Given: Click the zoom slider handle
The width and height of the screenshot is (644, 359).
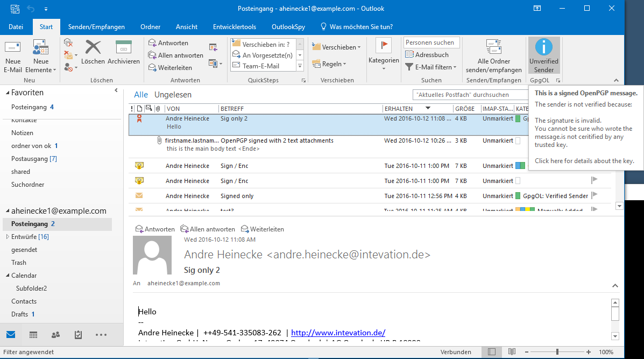Looking at the screenshot, I should 557,352.
